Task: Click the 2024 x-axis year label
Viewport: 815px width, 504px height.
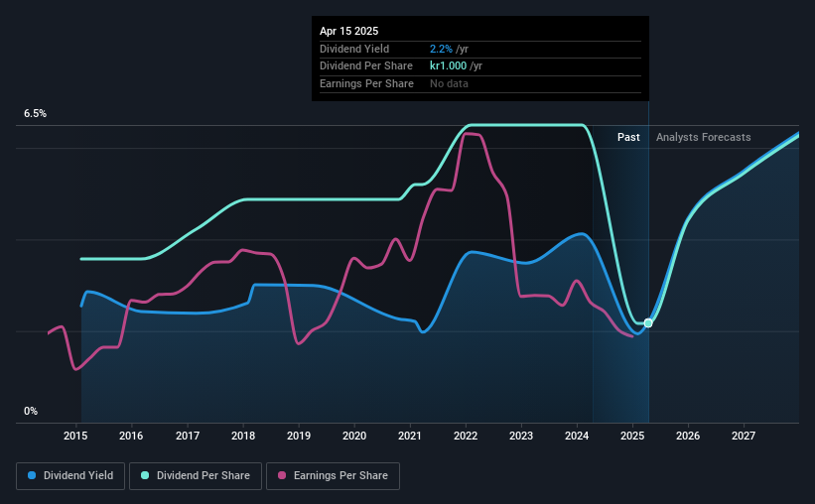Action: pos(577,436)
